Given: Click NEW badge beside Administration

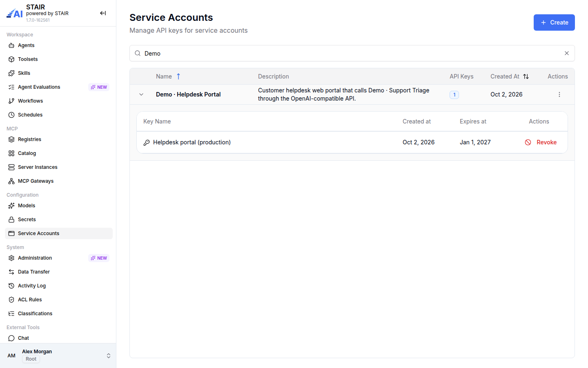Looking at the screenshot, I should (99, 258).
